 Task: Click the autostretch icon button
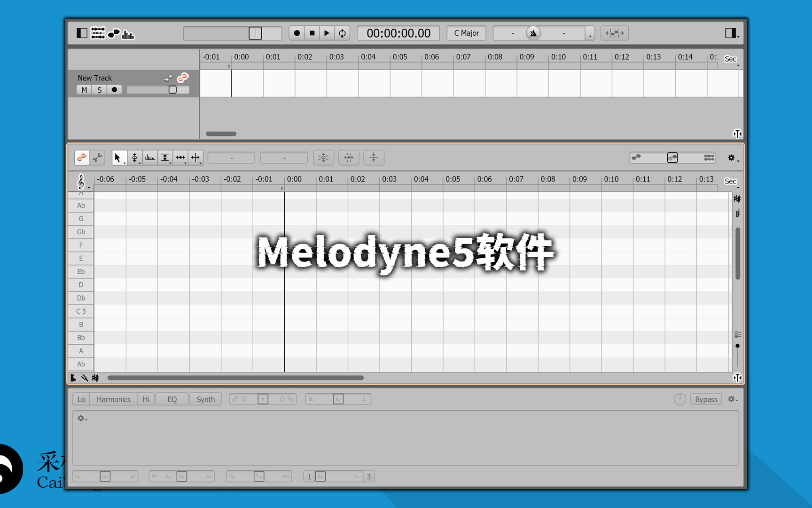615,33
